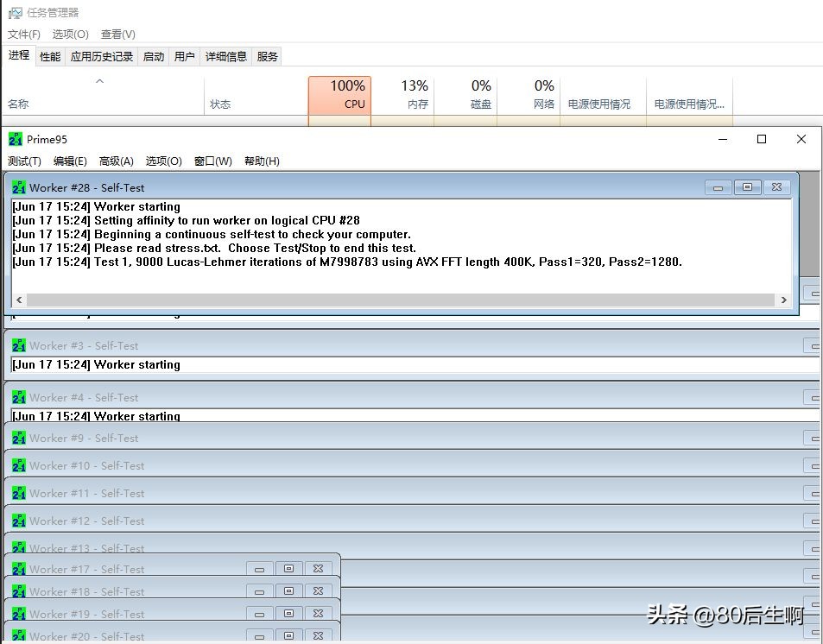This screenshot has width=823, height=644.
Task: Minimize the Worker #17 sub-window
Action: click(x=259, y=569)
